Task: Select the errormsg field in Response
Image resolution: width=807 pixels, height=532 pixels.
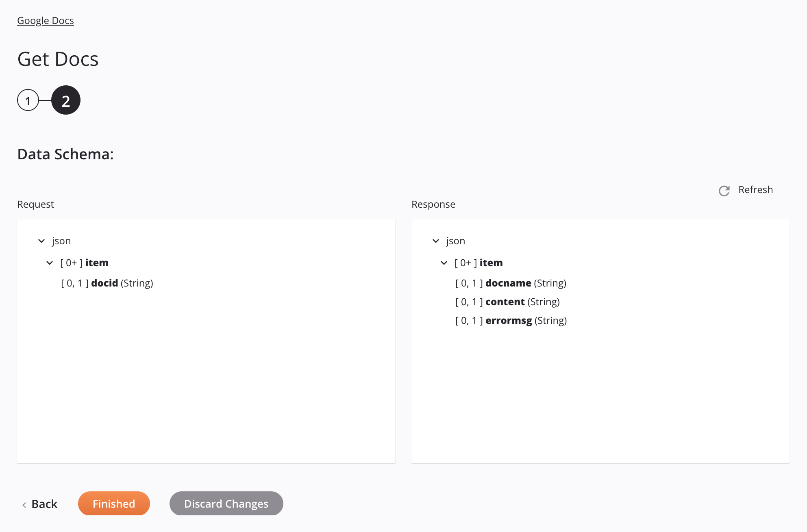Action: pyautogui.click(x=508, y=321)
